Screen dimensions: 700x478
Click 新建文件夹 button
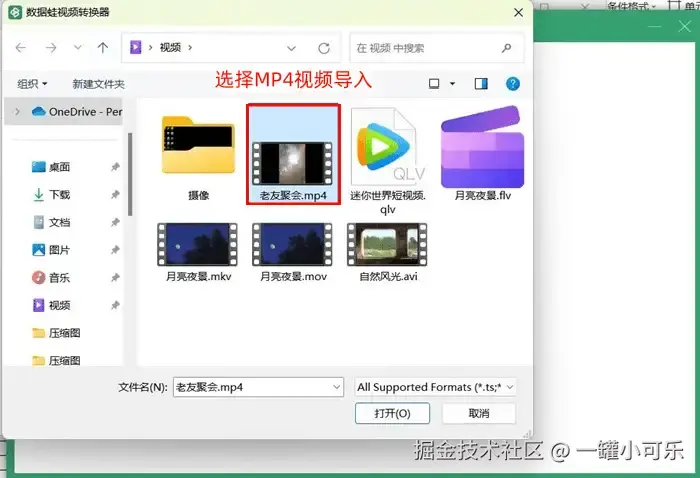point(98,84)
